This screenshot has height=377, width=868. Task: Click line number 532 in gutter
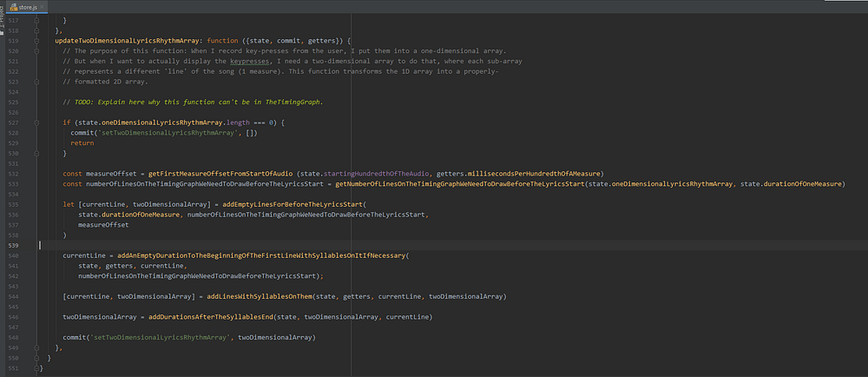point(14,173)
